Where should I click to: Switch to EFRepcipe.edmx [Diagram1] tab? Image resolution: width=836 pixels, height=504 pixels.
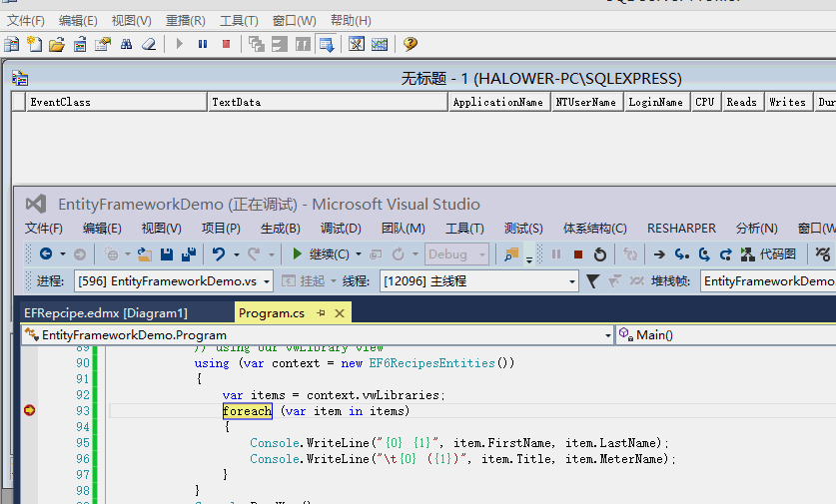pyautogui.click(x=106, y=313)
